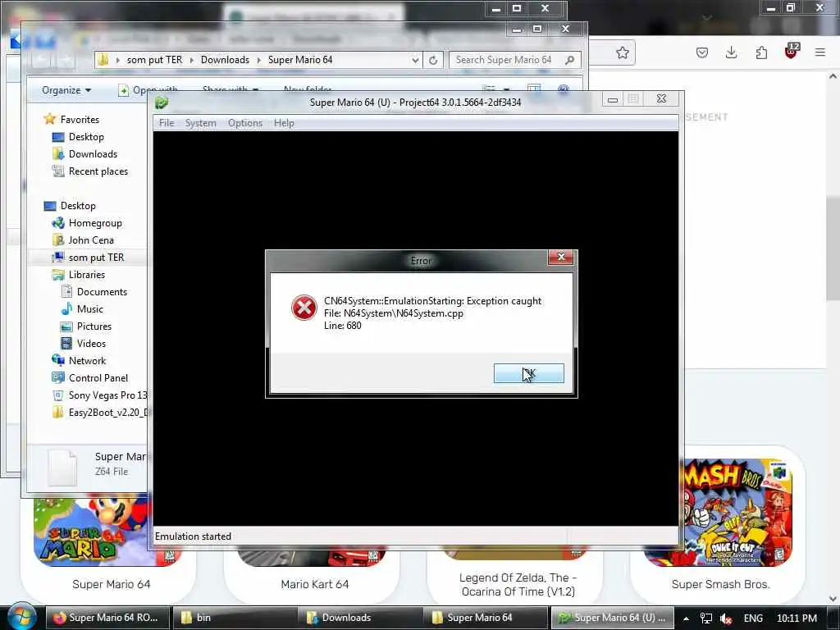Click the browser page vertical scrollbar
The image size is (840, 630).
coord(833,249)
